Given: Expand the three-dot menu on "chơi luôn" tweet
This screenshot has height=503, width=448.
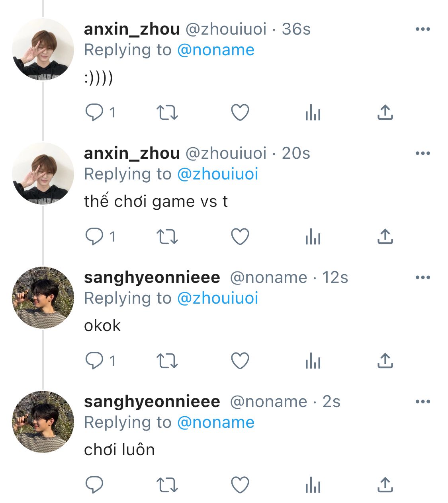Looking at the screenshot, I should [x=423, y=402].
